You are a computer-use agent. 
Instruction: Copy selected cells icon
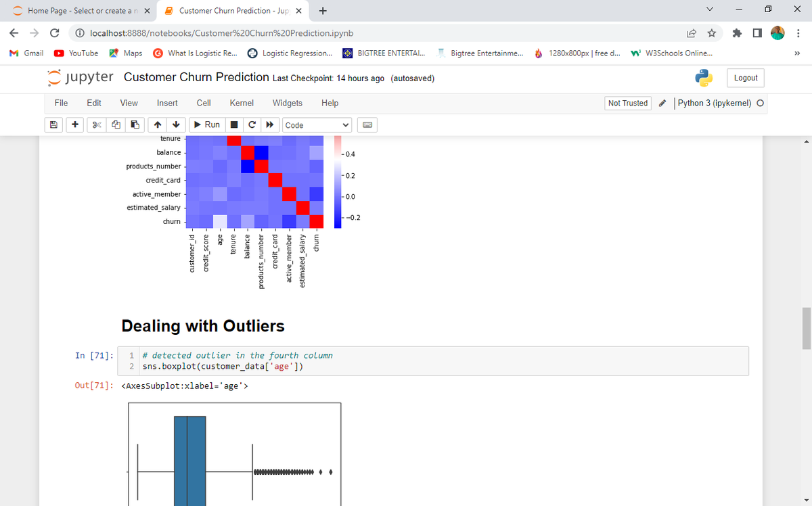[116, 125]
